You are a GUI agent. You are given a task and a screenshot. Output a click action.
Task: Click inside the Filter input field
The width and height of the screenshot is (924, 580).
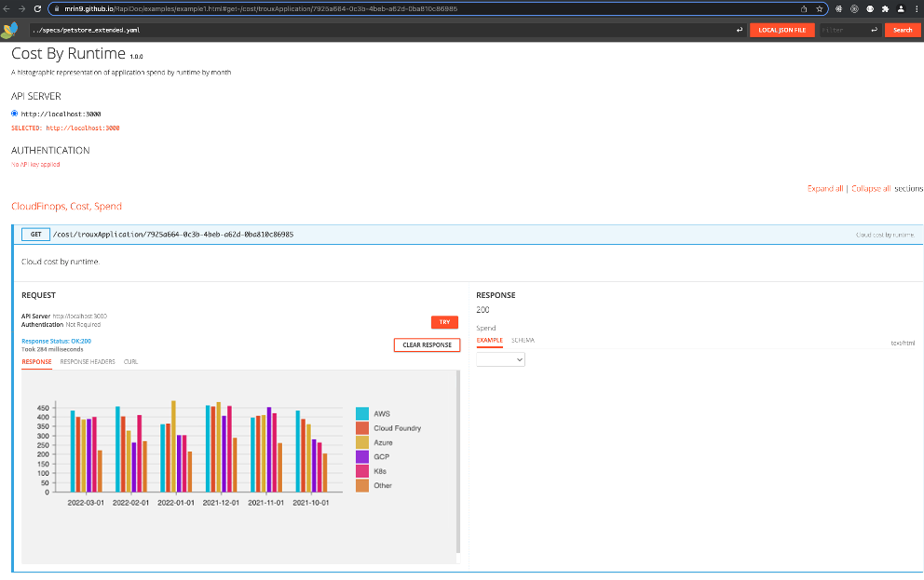(838, 29)
